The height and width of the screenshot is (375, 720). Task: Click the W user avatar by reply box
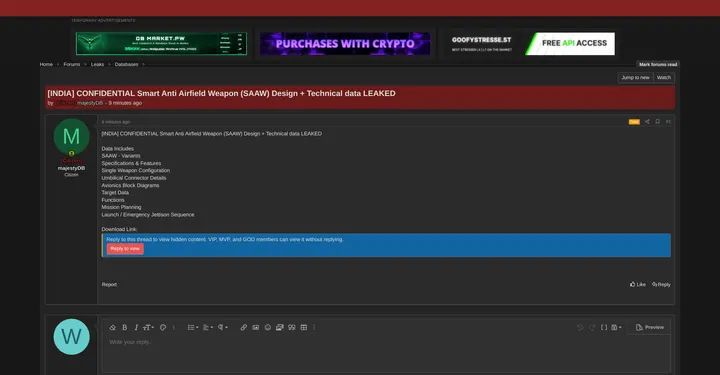72,337
